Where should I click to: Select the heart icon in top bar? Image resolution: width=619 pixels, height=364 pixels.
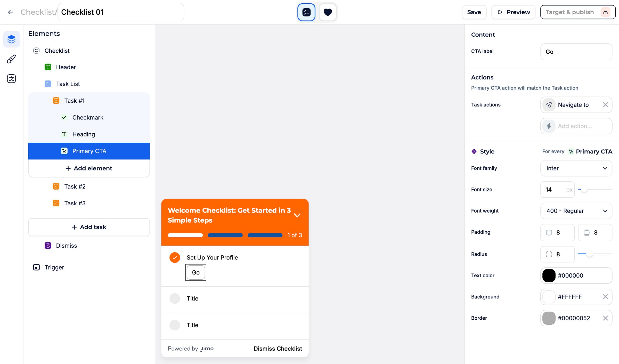click(x=328, y=12)
